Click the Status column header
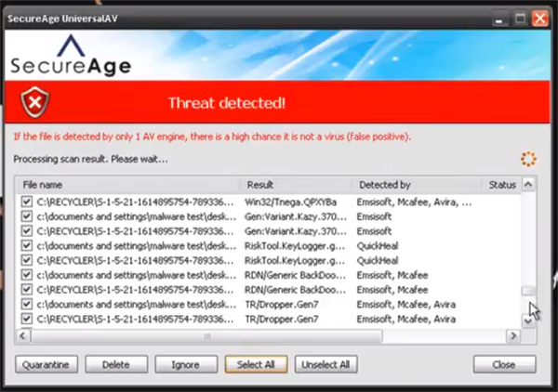Screen dimensions: 558x392 click(502, 185)
